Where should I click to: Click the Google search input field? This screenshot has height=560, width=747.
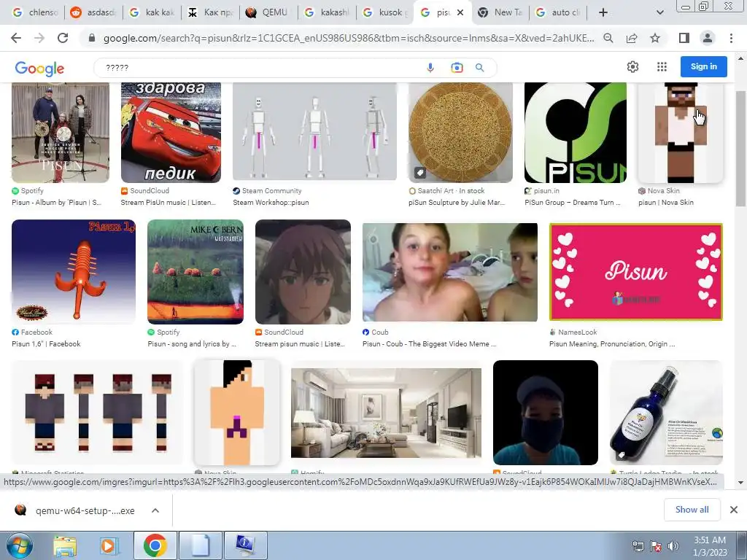coord(262,68)
